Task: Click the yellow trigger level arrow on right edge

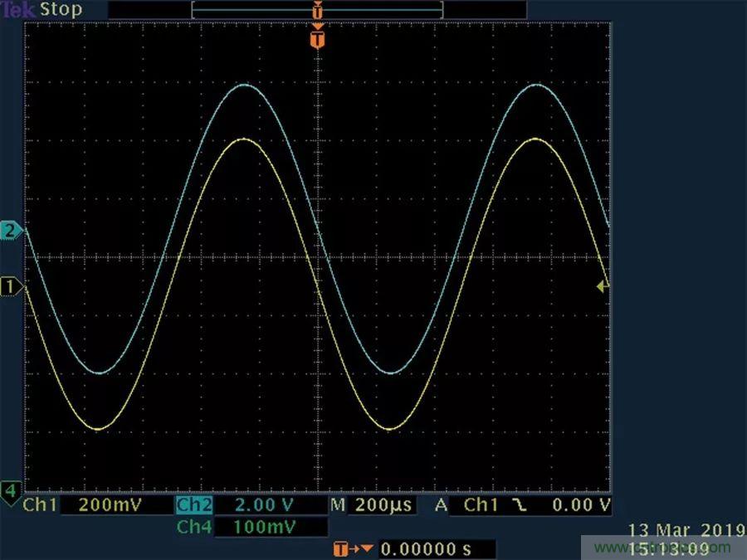Action: coord(603,286)
